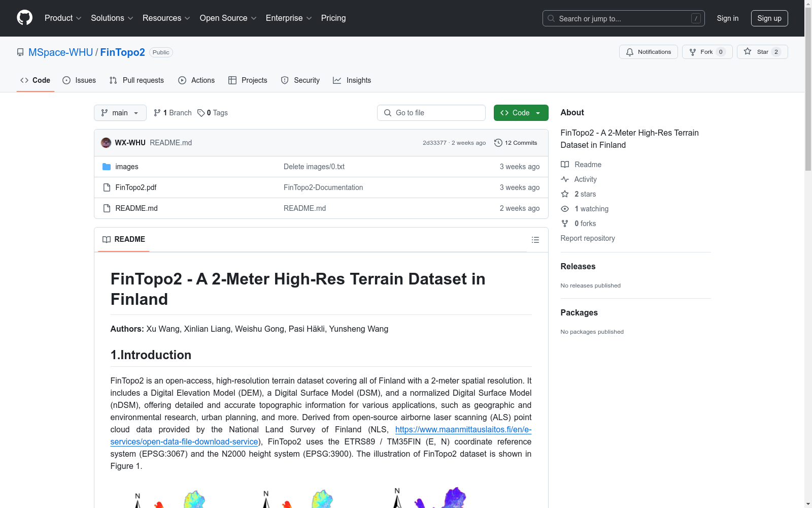Open the FinTopo2 repository link
The image size is (812, 508).
tap(123, 52)
